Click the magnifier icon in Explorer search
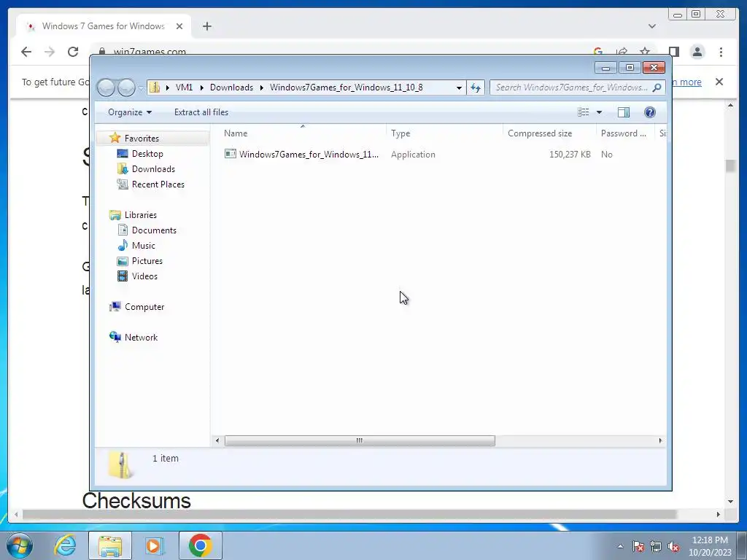 click(657, 87)
